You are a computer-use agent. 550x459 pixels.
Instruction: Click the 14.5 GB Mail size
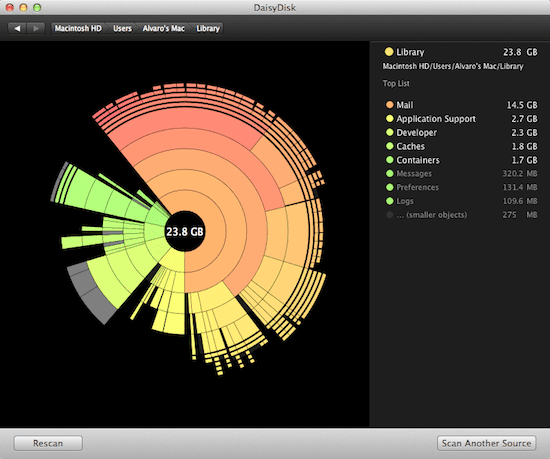(522, 105)
